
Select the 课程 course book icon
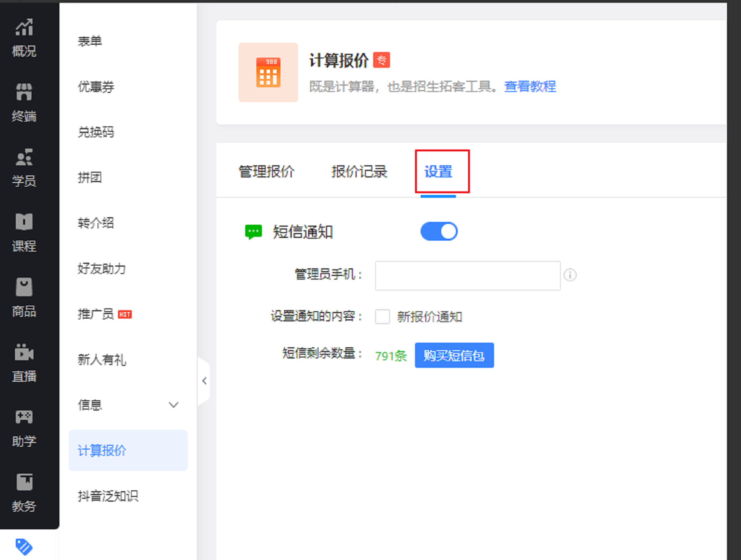click(24, 222)
